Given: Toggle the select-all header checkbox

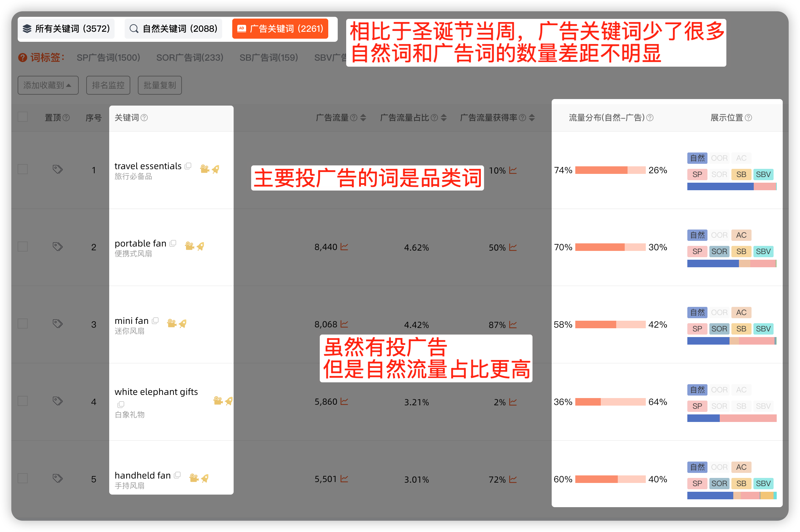Looking at the screenshot, I should click(x=23, y=117).
